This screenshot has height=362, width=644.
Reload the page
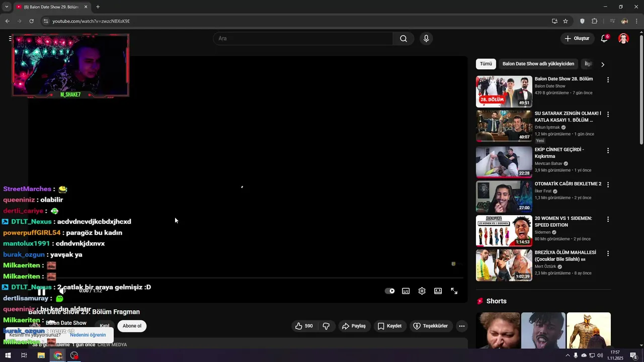coord(31,21)
